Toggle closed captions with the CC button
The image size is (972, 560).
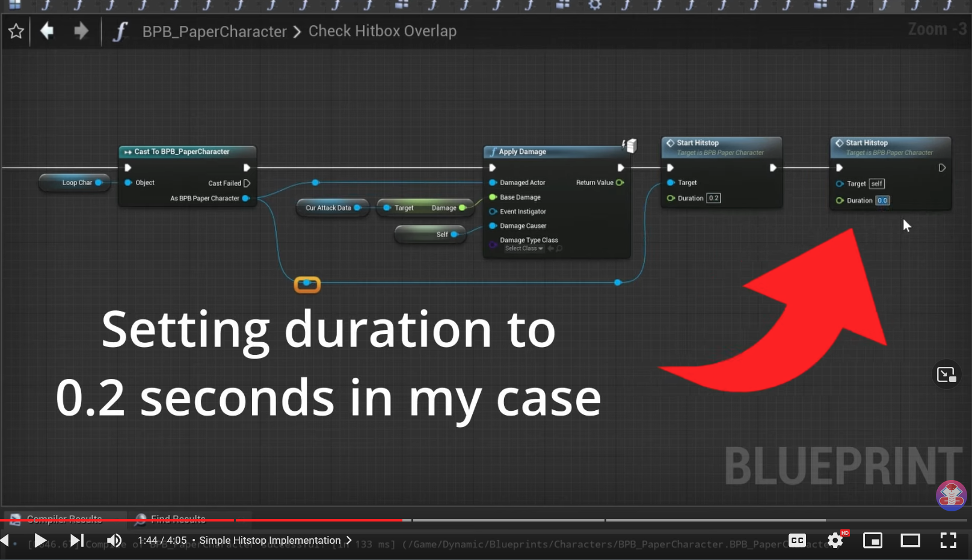(x=798, y=540)
